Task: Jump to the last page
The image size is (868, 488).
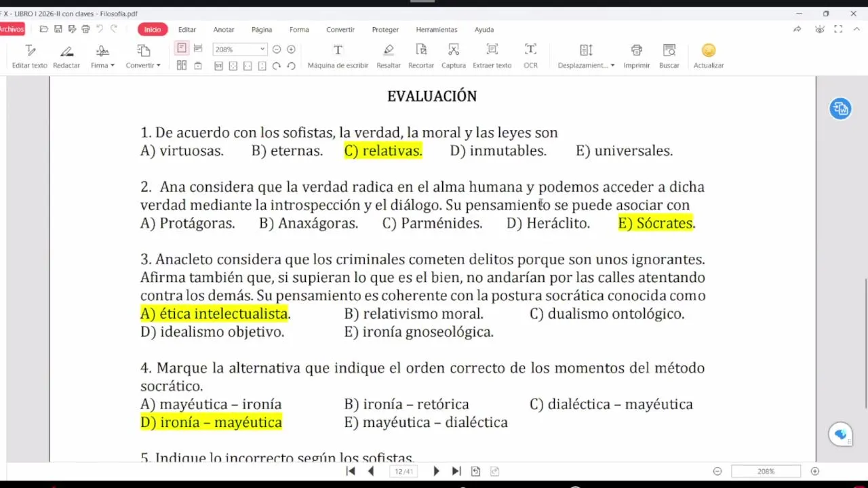Action: point(456,471)
